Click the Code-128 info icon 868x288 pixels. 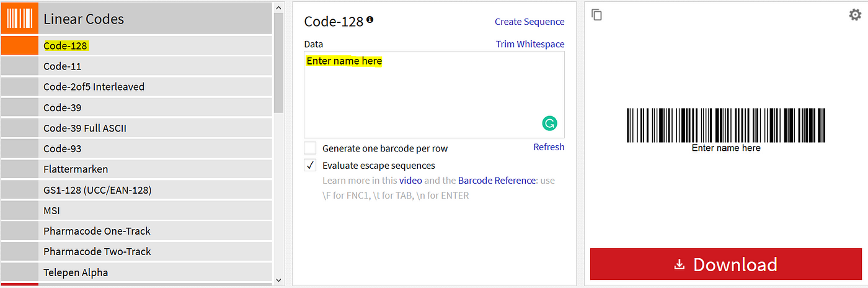370,20
